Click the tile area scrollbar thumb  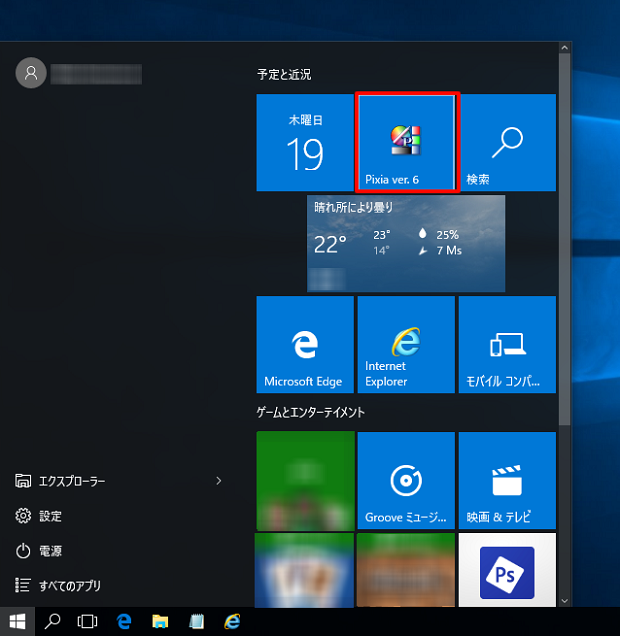point(564,239)
